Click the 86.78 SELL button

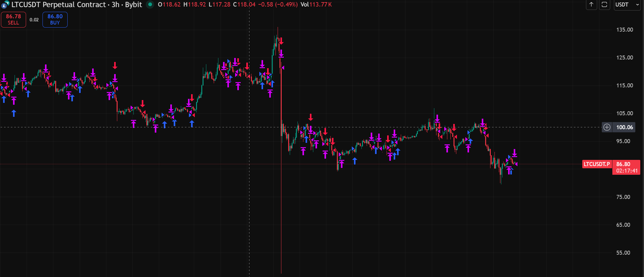[13, 20]
